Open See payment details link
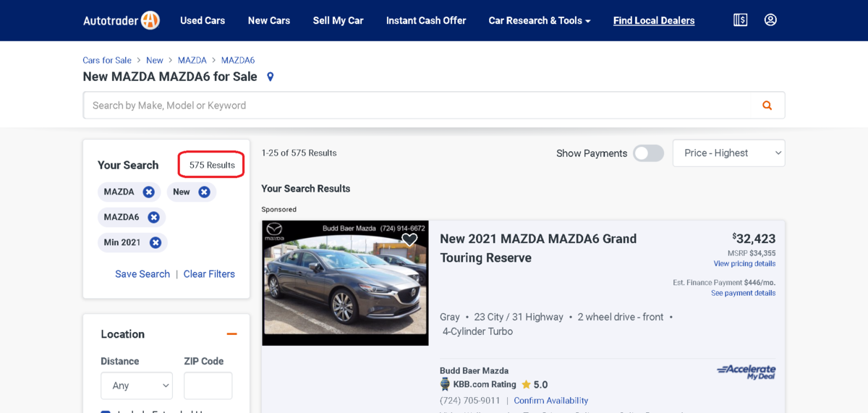 [743, 293]
